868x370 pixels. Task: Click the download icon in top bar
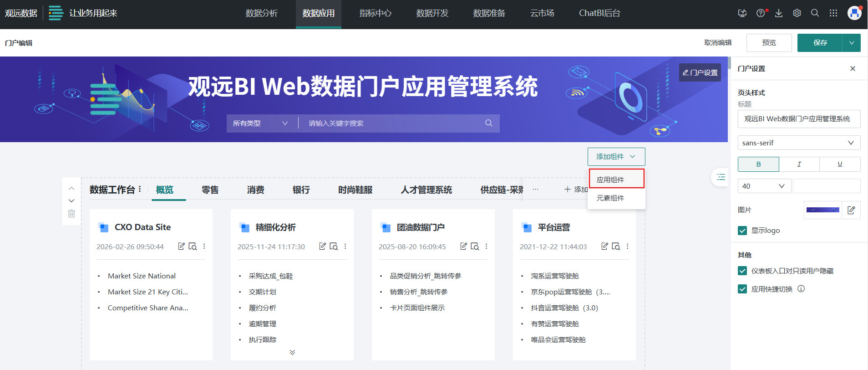(779, 13)
